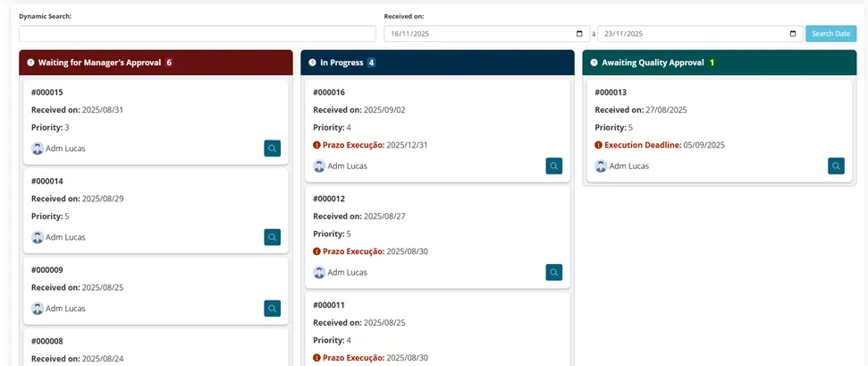Click Received on 2025/08/29 text
This screenshot has width=868, height=366.
(x=77, y=199)
